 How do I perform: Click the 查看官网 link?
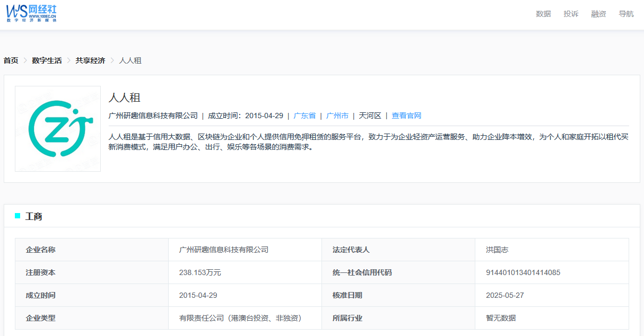coord(406,116)
